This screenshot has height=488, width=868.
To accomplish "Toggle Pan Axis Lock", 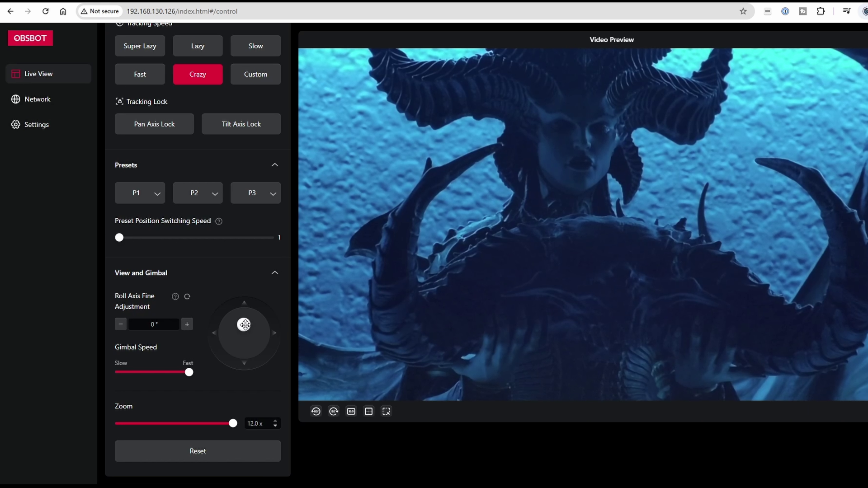I will pyautogui.click(x=154, y=124).
